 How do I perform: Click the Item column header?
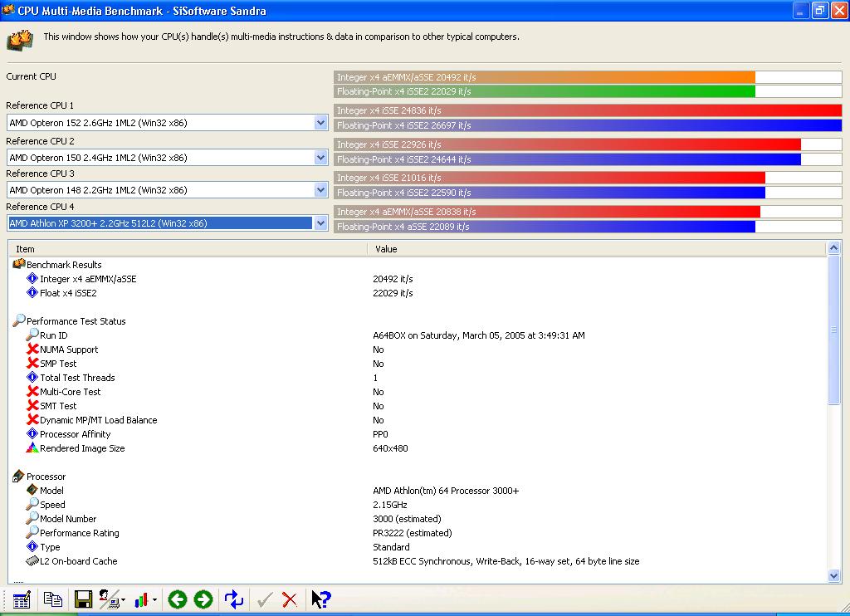188,249
